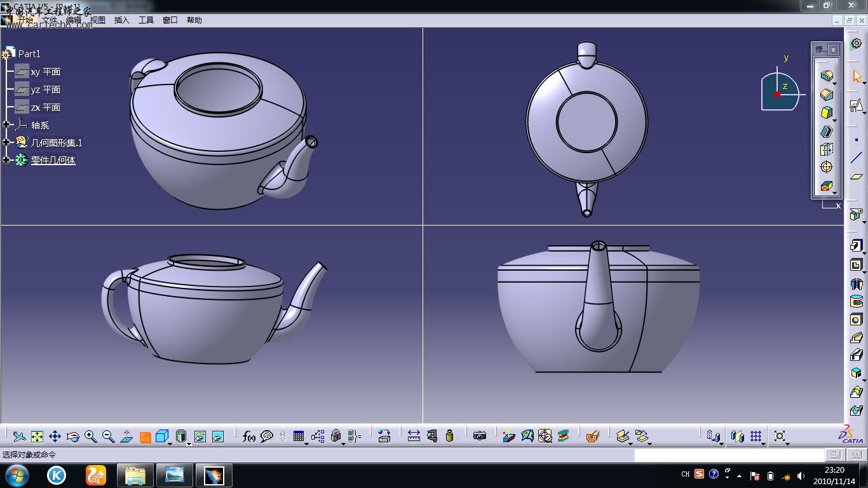The width and height of the screenshot is (868, 488).
Task: Click the Zoom Out magnifier icon
Action: click(109, 436)
